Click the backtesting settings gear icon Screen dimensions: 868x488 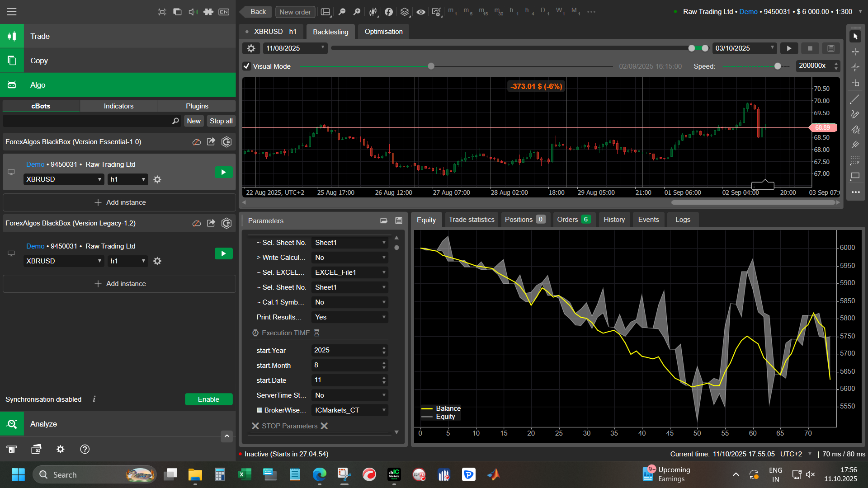point(251,48)
